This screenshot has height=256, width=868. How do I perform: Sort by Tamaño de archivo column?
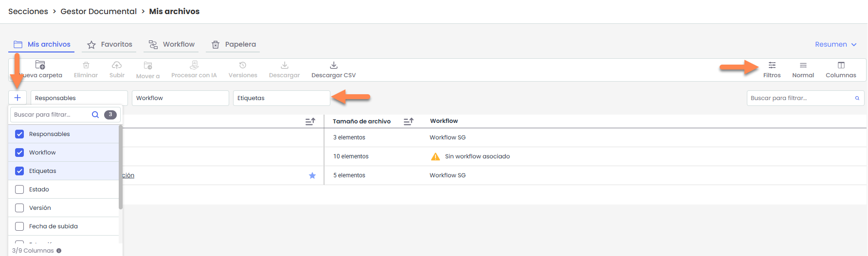409,121
